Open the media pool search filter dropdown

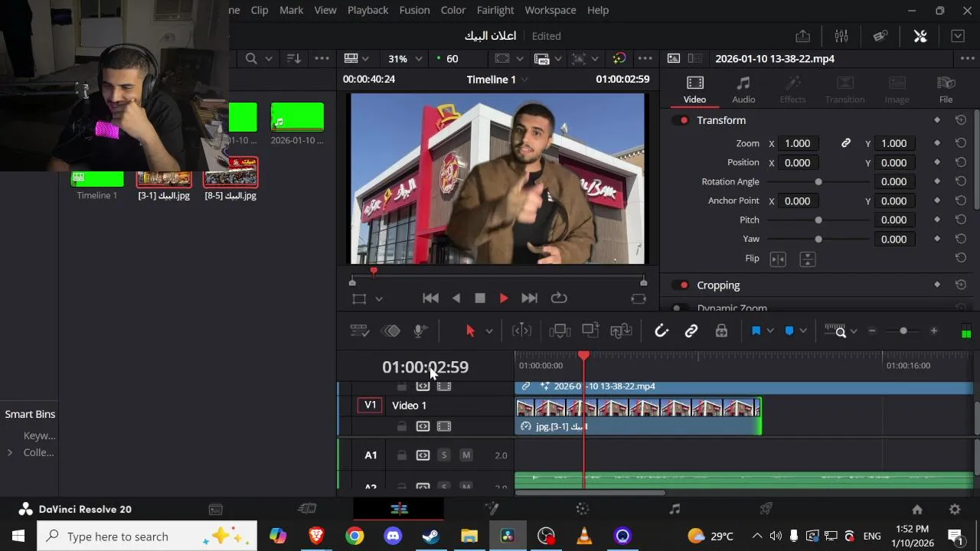tap(268, 59)
